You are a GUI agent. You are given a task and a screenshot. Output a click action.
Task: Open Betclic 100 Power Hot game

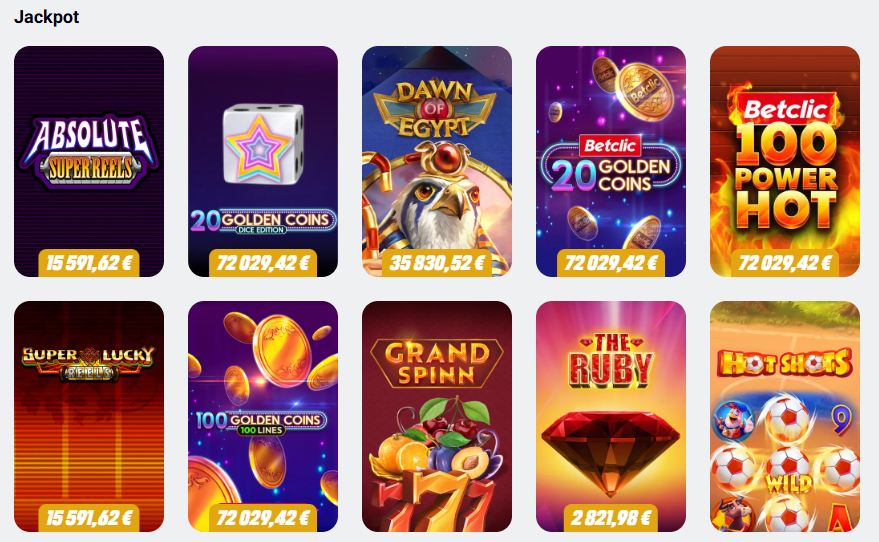click(785, 161)
